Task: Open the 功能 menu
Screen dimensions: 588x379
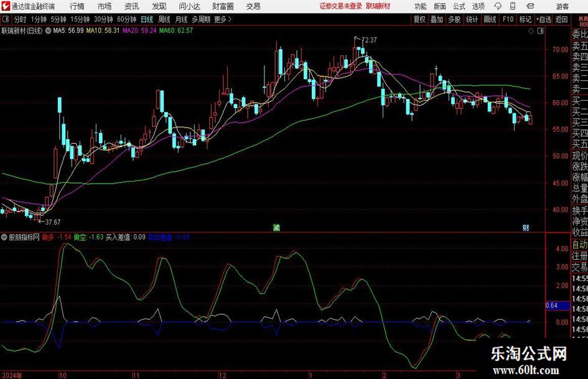Action: 421,6
